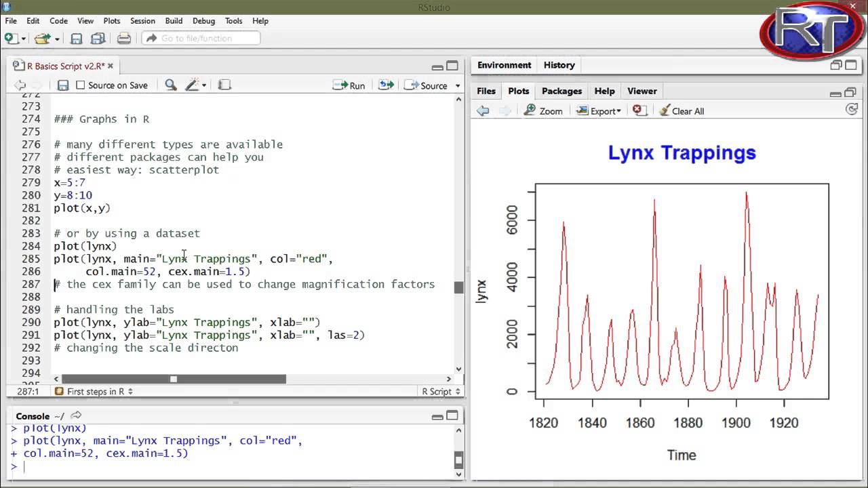Show the previous plot arrow

click(483, 111)
